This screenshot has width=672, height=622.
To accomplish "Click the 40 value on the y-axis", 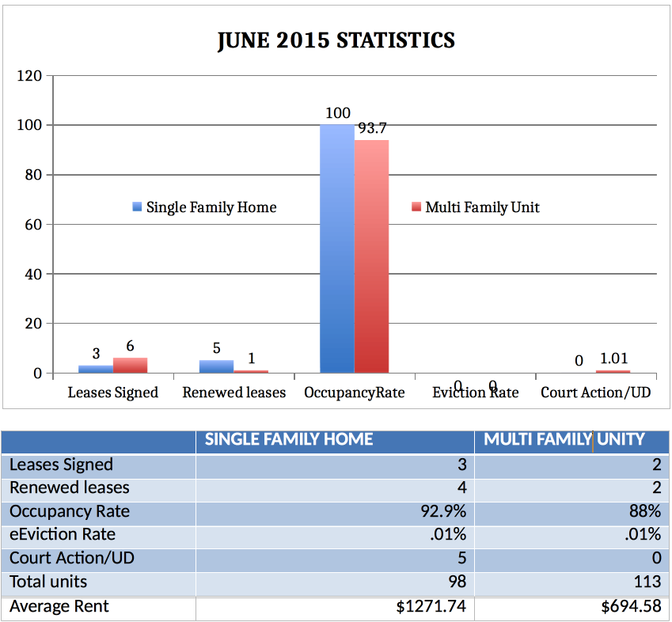I will [33, 274].
